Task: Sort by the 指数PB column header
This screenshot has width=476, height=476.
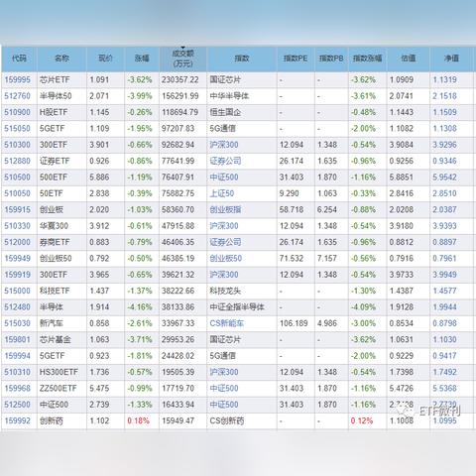Action: (331, 59)
